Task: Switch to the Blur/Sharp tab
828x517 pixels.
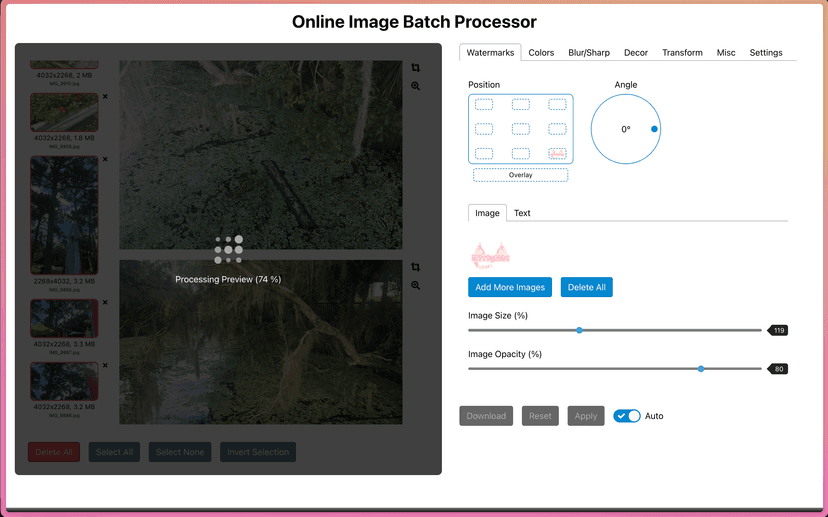Action: pos(589,52)
